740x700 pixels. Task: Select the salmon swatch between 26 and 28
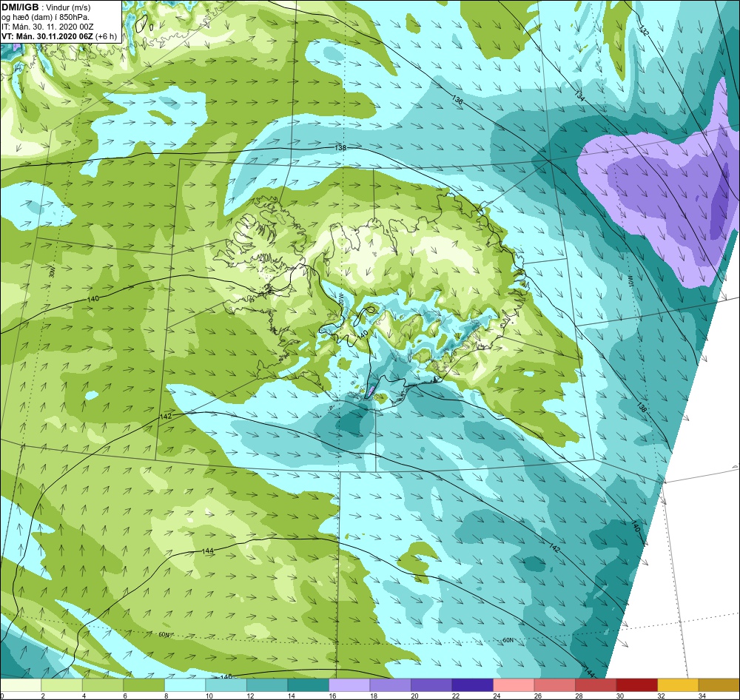pos(554,685)
